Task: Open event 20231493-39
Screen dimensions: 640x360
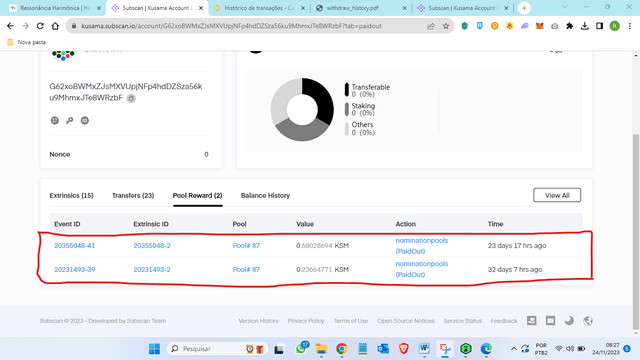Action: (x=74, y=269)
